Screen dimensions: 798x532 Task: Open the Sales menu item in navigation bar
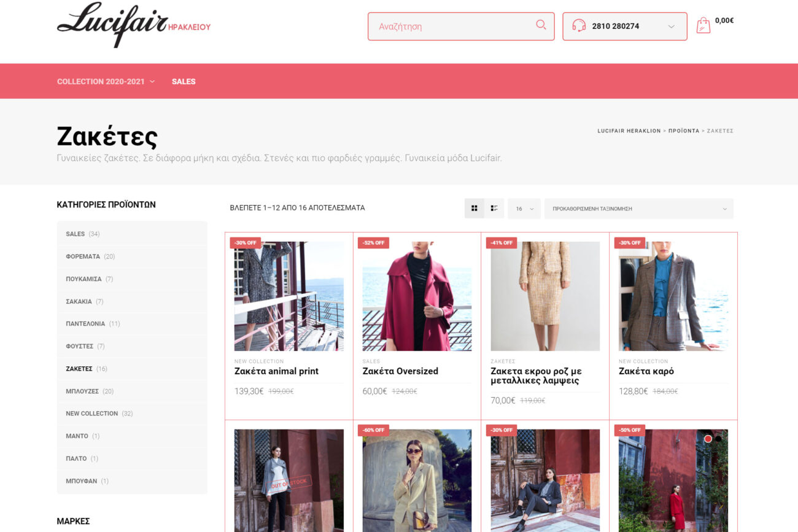coord(184,82)
